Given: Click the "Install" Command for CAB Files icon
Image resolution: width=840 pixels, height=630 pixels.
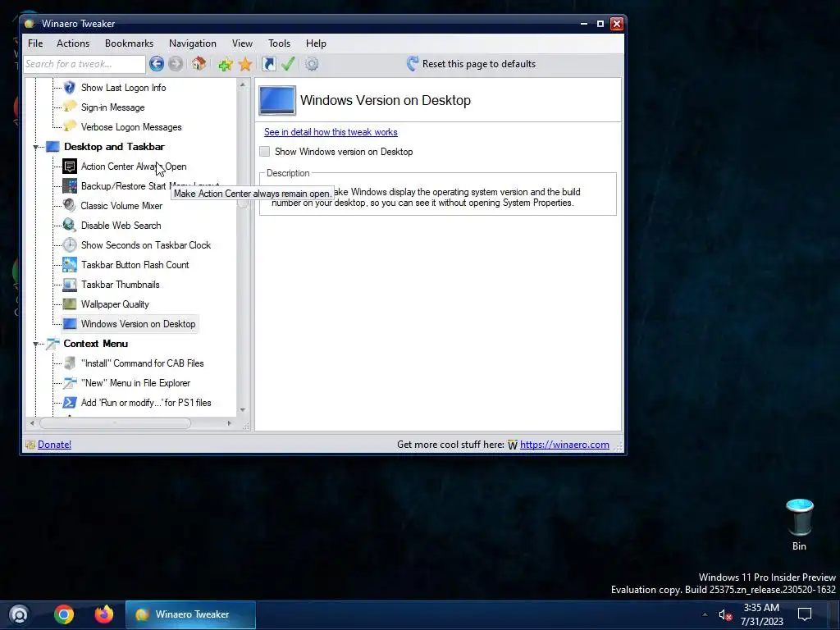Looking at the screenshot, I should pyautogui.click(x=70, y=363).
